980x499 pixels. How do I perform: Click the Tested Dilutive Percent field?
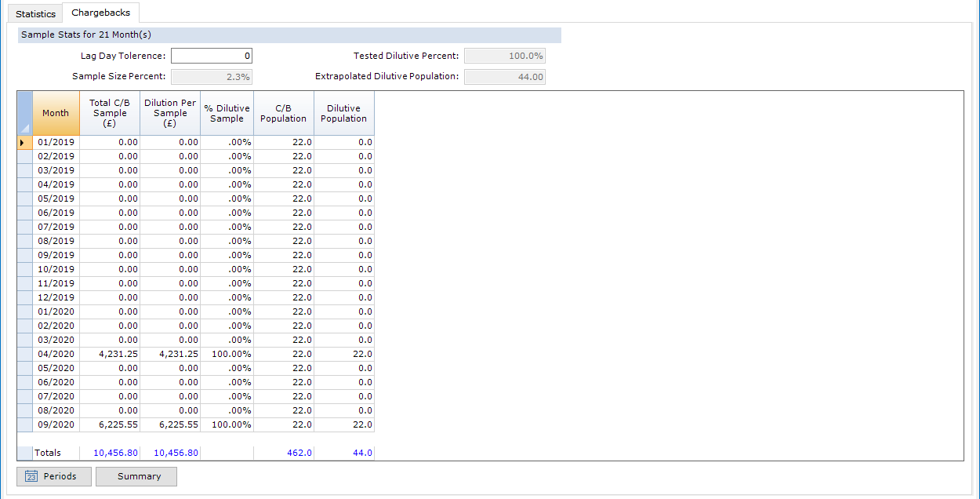coord(504,56)
